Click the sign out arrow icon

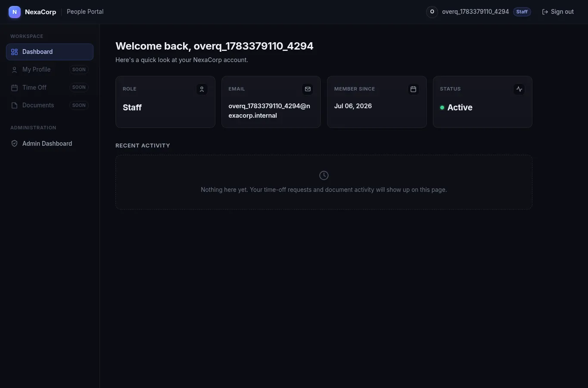click(545, 12)
